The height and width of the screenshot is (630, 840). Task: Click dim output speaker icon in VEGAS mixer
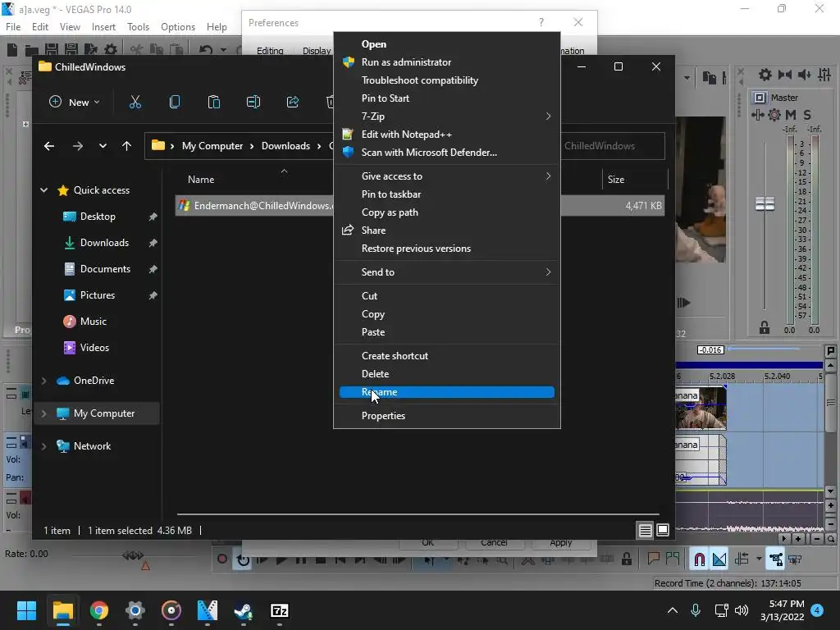pyautogui.click(x=804, y=75)
